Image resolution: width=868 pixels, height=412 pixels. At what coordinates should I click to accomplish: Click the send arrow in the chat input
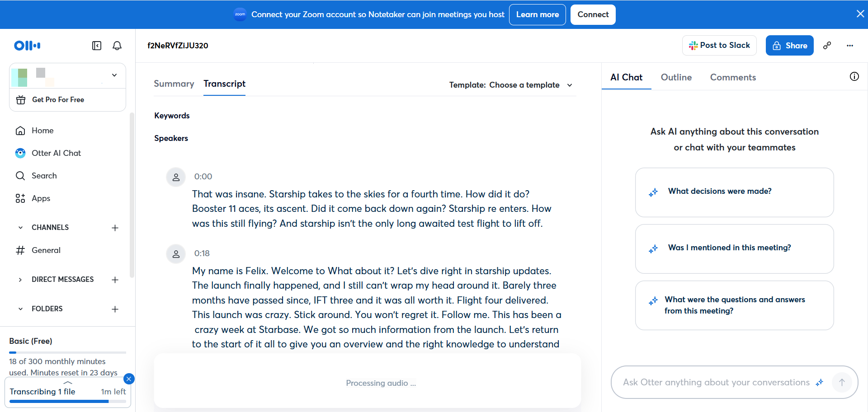click(842, 382)
